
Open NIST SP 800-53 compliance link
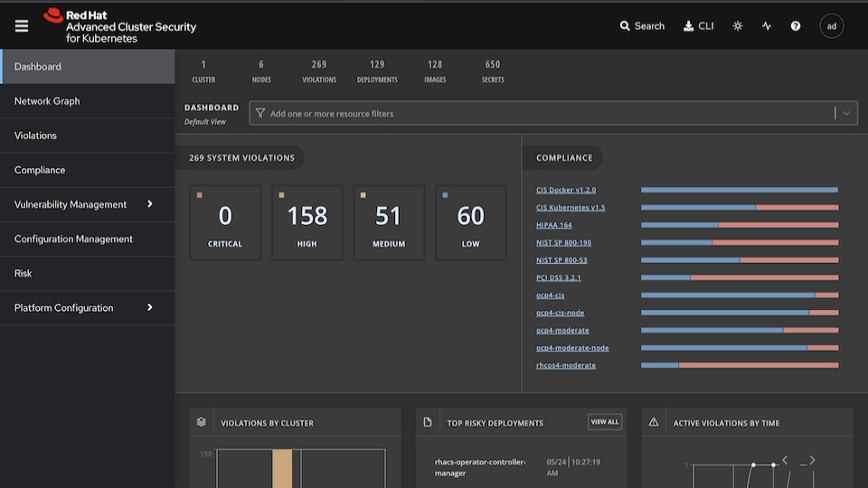(x=561, y=260)
